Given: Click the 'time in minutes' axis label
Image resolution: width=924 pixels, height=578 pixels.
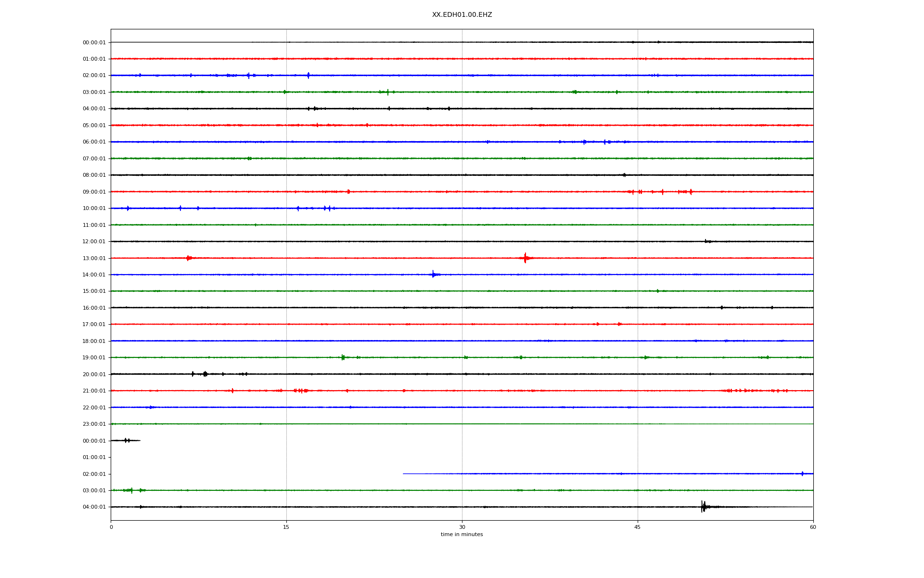Looking at the screenshot, I should tap(462, 535).
